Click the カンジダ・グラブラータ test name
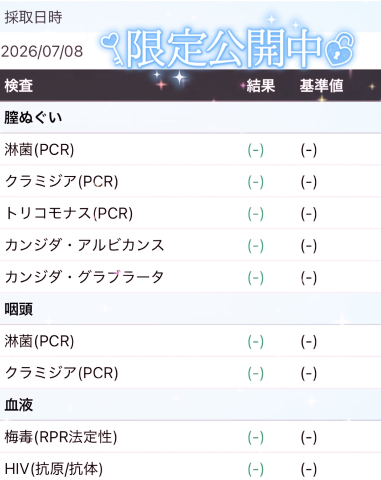 [x=84, y=277]
